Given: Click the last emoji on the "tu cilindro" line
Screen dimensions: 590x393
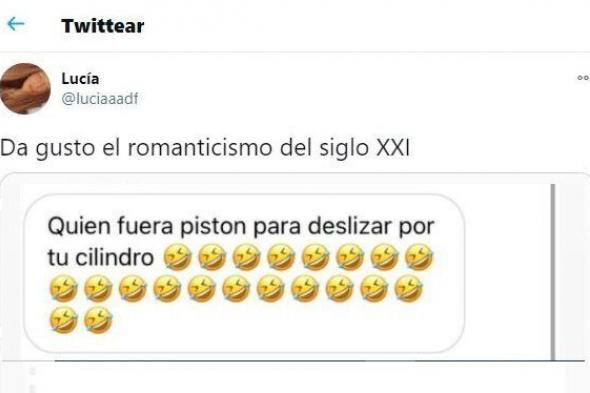Looking at the screenshot, I should 419,257.
